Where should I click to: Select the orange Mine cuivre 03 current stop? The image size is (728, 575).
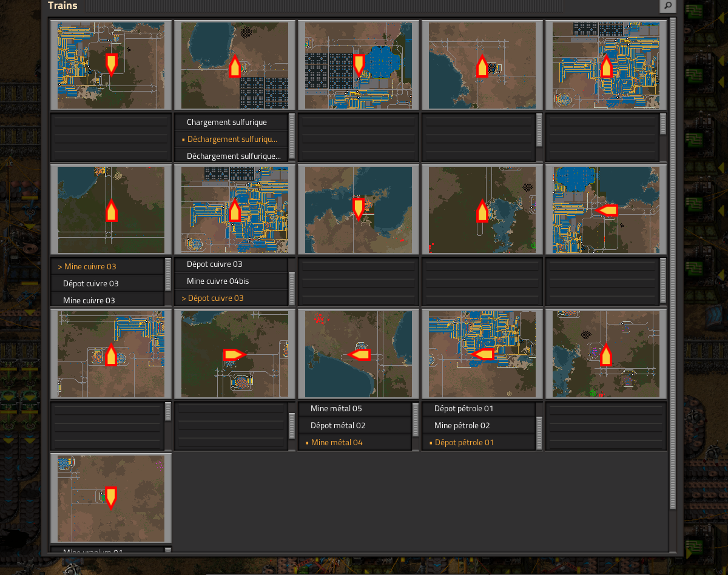107,266
